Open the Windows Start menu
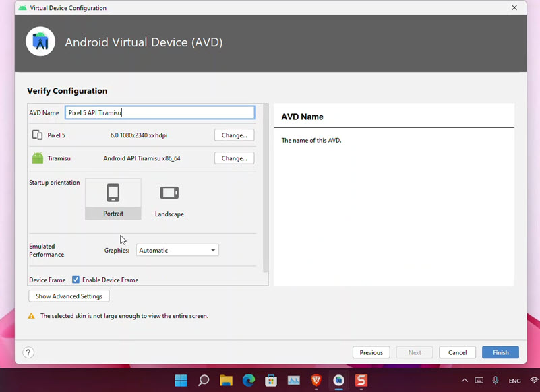Viewport: 540px width, 392px height. pyautogui.click(x=181, y=381)
